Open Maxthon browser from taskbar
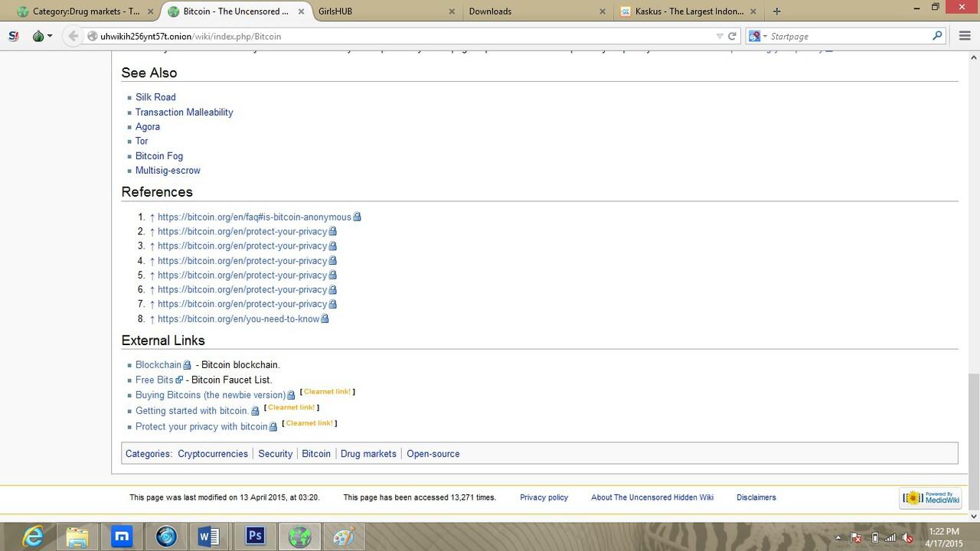This screenshot has width=980, height=551. click(x=122, y=537)
